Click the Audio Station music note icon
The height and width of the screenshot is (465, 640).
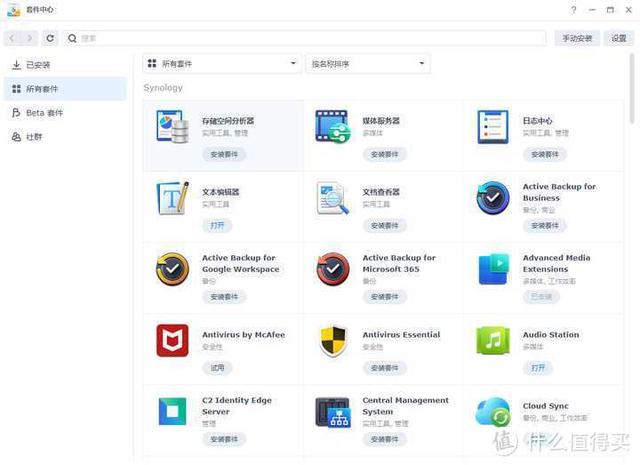coord(493,340)
